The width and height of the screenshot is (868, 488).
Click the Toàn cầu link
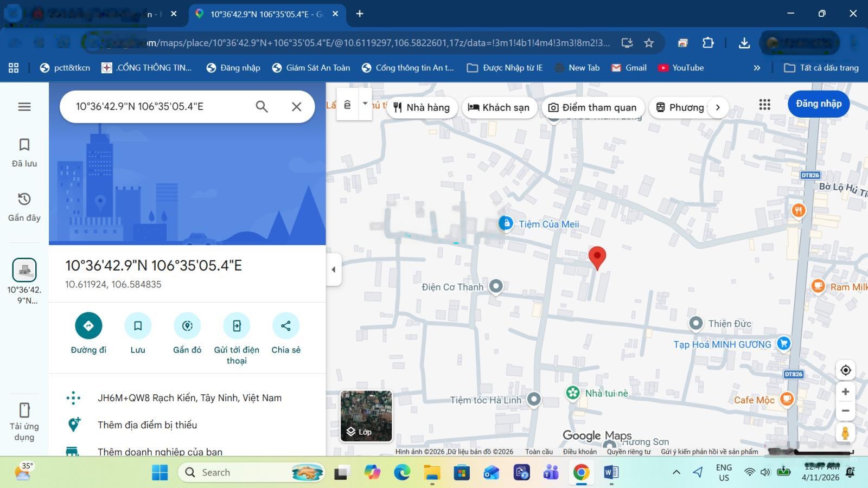539,452
